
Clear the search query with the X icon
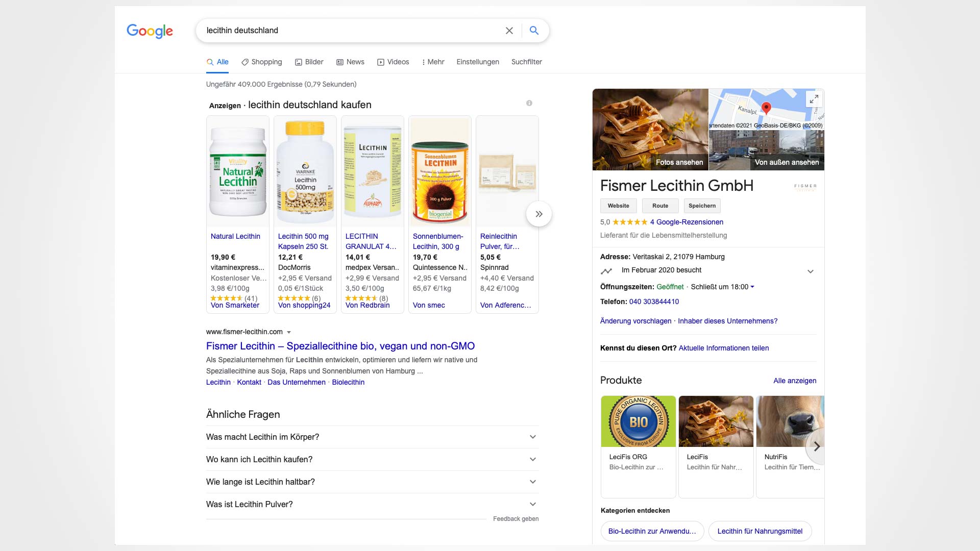[509, 31]
